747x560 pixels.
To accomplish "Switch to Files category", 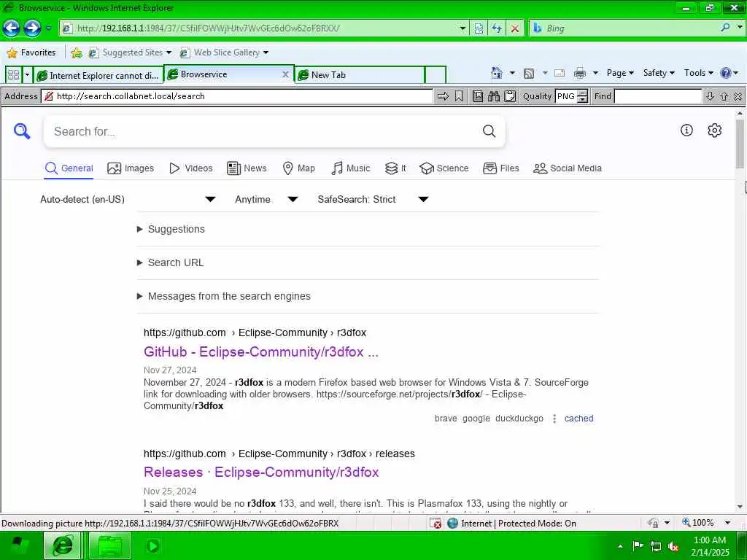I will (x=500, y=168).
